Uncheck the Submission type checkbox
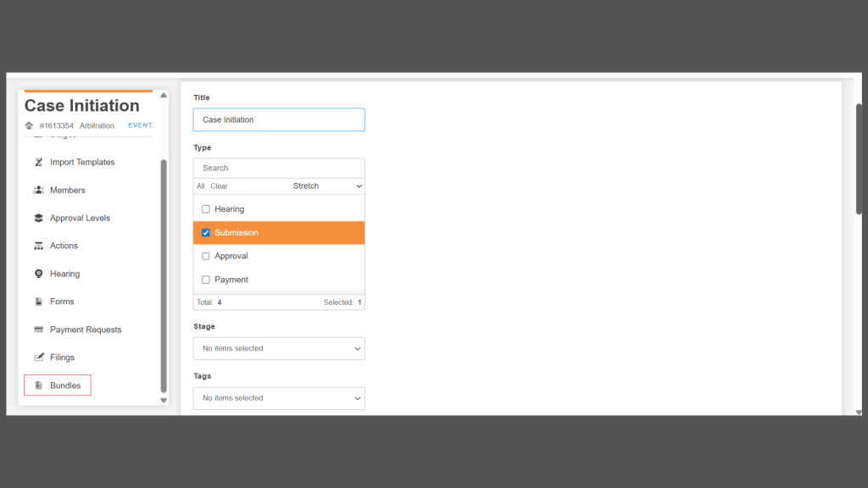Image resolution: width=868 pixels, height=488 pixels. coord(206,233)
